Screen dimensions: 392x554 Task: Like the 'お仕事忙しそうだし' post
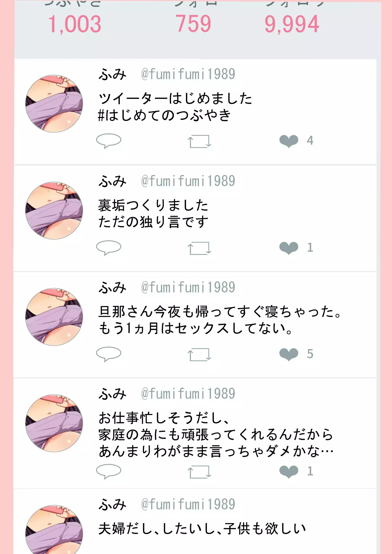tap(289, 471)
